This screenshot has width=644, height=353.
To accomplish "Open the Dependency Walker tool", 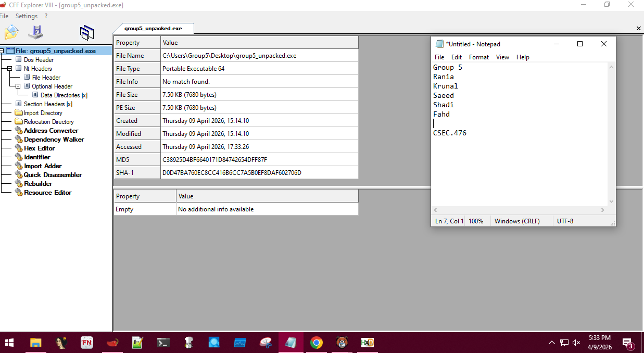I will tap(54, 140).
